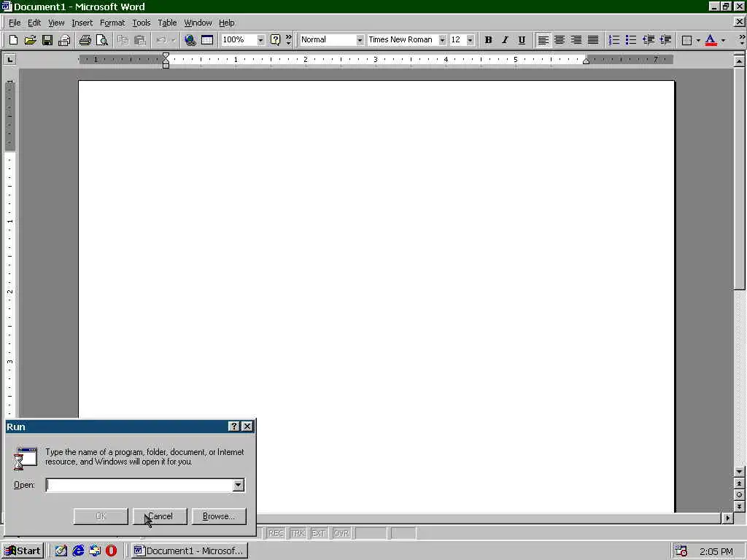
Task: Click the Start button
Action: [23, 551]
